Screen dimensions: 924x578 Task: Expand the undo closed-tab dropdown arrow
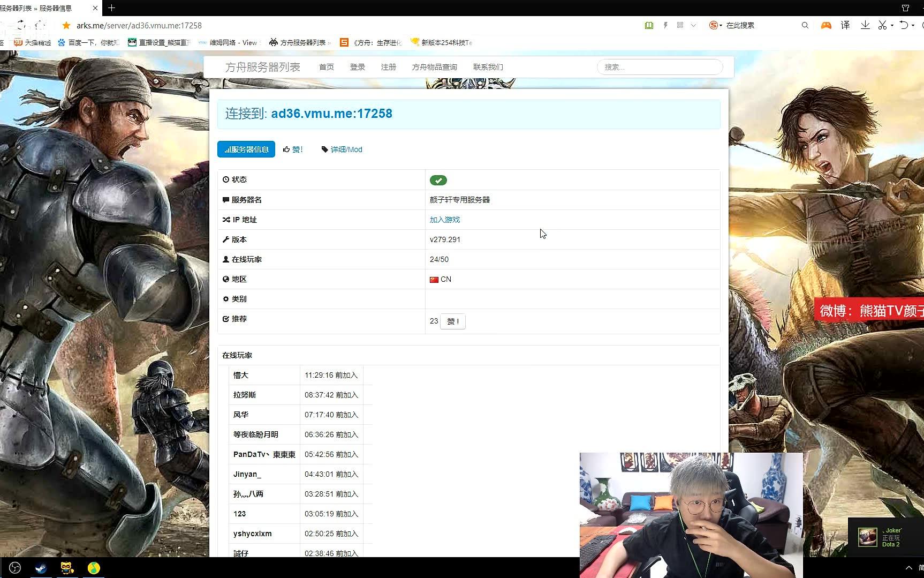913,25
